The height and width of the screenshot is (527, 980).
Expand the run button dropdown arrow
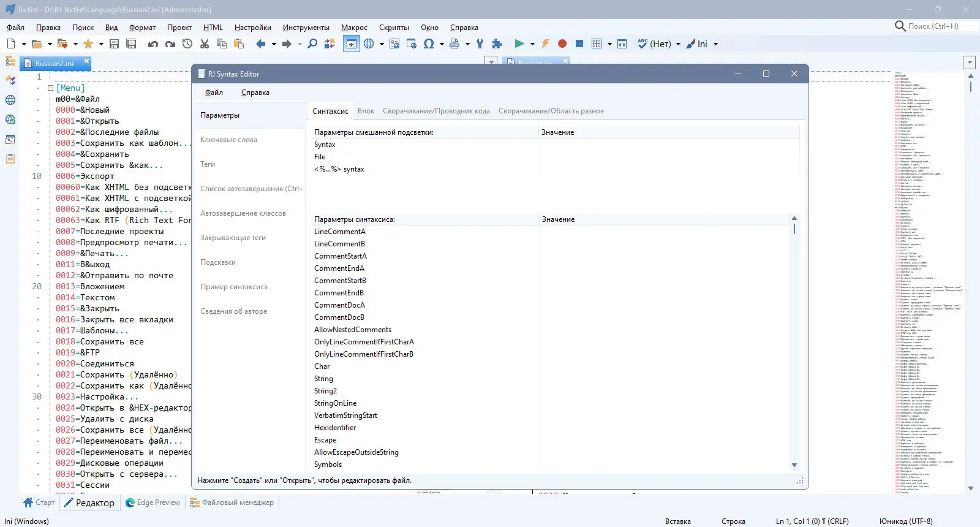tap(532, 44)
